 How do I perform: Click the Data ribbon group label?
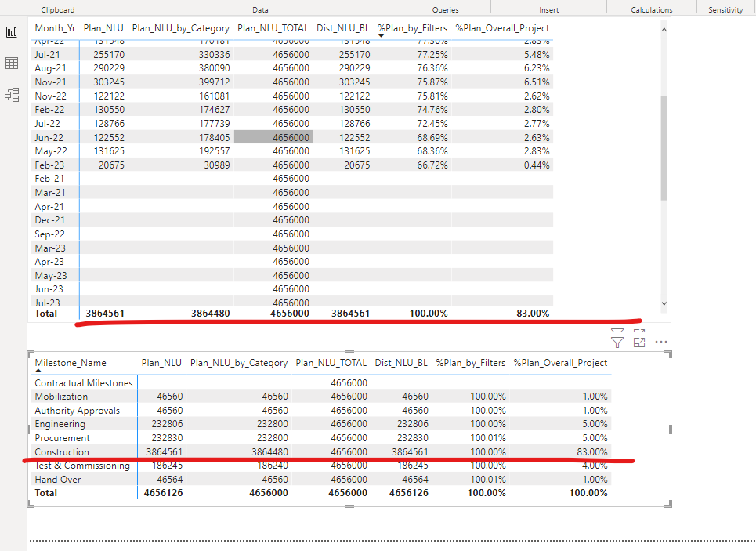coord(260,9)
